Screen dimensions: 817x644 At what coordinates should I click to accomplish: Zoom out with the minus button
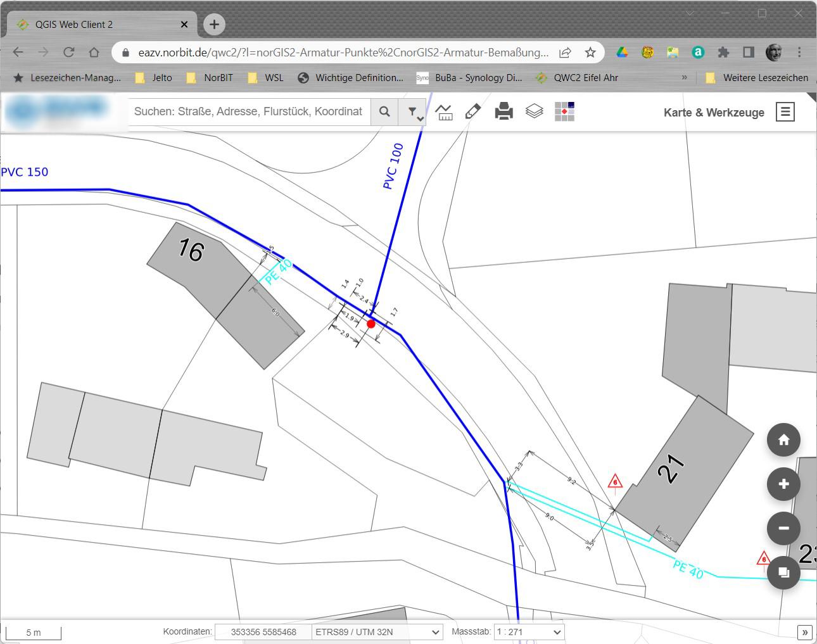pos(783,528)
